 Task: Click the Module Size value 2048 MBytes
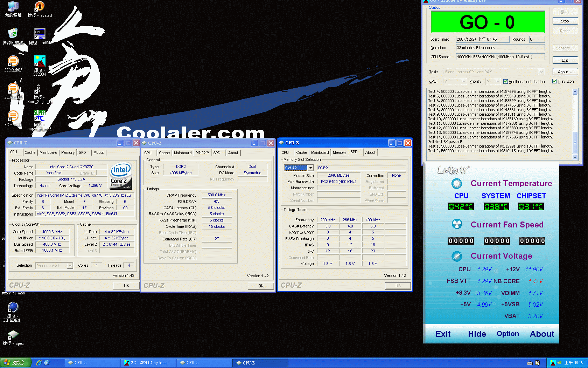(x=338, y=175)
